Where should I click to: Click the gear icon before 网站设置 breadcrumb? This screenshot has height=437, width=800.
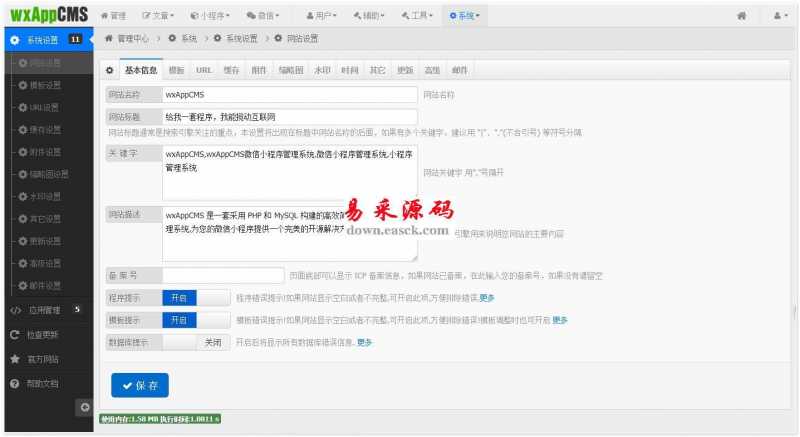pyautogui.click(x=278, y=38)
